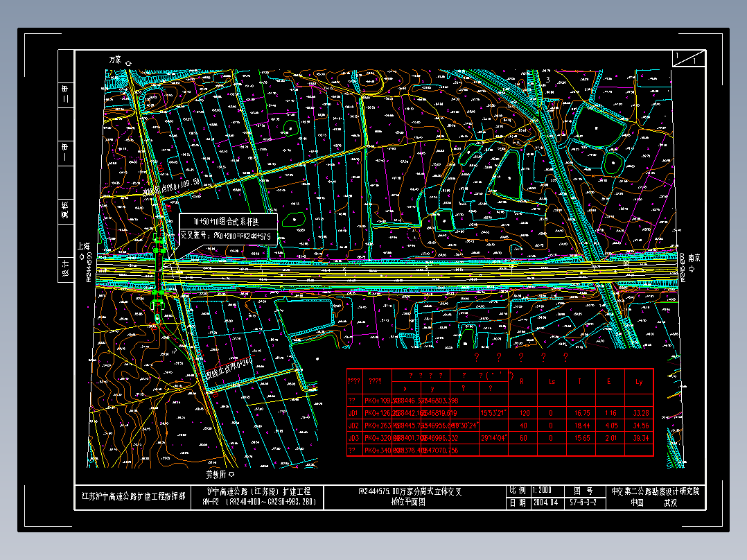The height and width of the screenshot is (560, 747).
Task: Click the page number box in top-right corner
Action: point(689,58)
